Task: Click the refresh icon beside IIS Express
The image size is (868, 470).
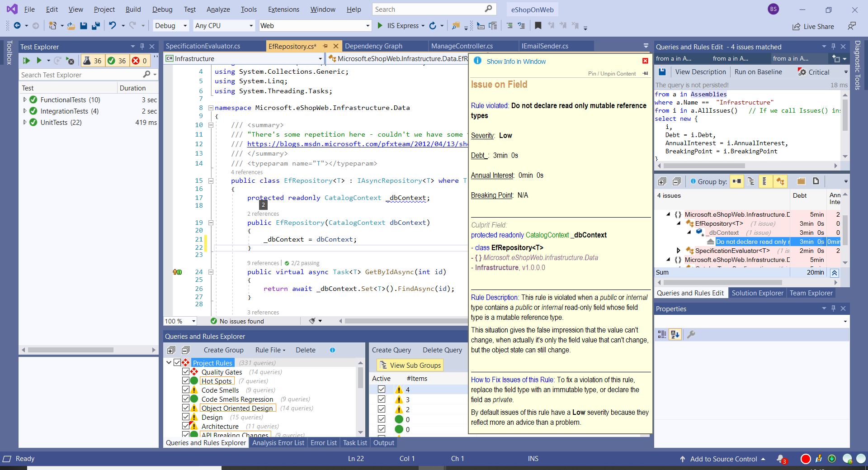Action: (x=433, y=26)
